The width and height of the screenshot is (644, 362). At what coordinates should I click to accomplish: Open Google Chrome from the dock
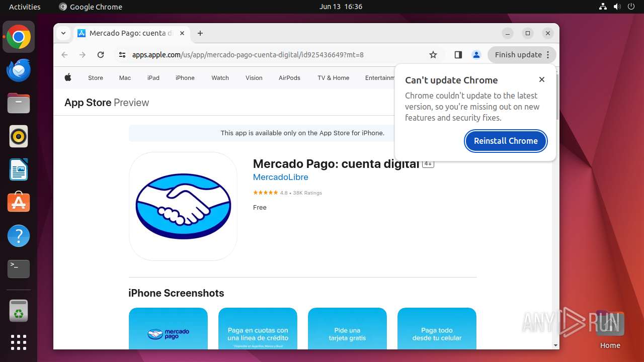pos(19,37)
